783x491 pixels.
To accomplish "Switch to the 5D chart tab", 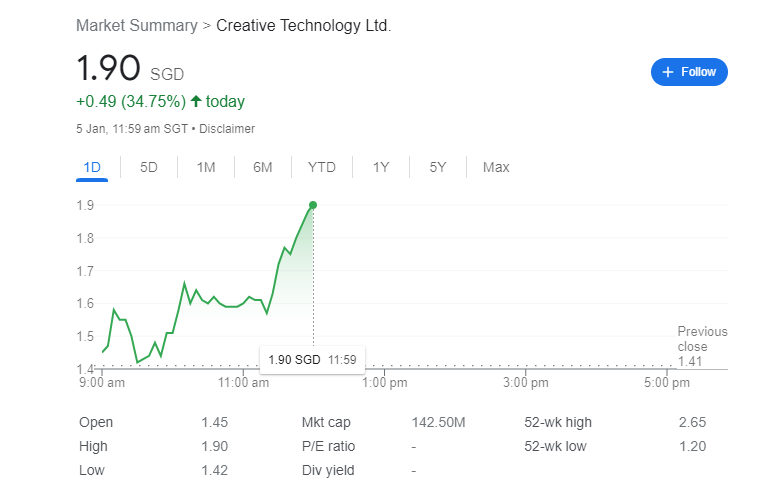I will [149, 167].
